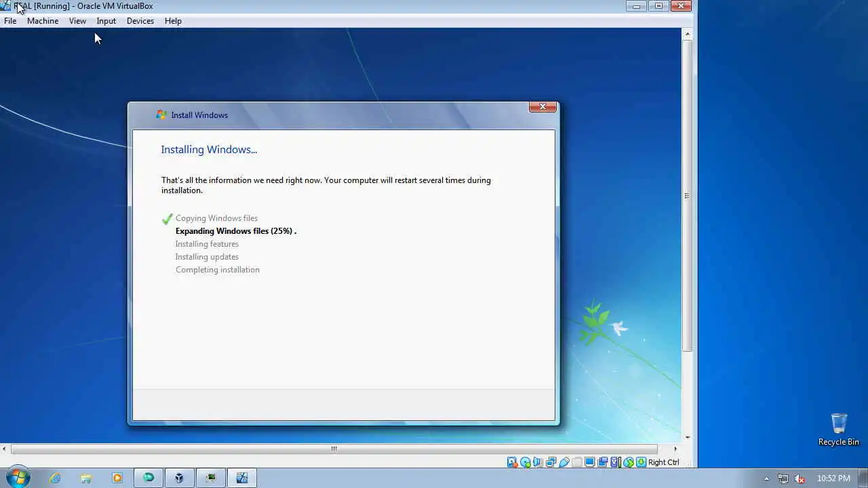Screen dimensions: 868x488
Task: Open the shared folders indicator
Action: tap(577, 462)
